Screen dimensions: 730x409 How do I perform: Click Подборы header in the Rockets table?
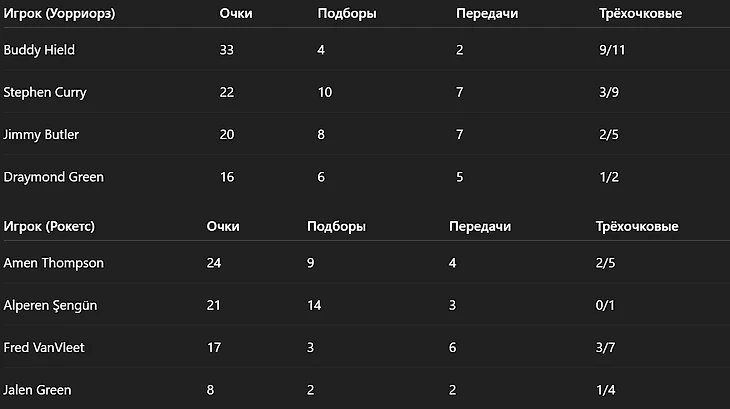pyautogui.click(x=336, y=226)
